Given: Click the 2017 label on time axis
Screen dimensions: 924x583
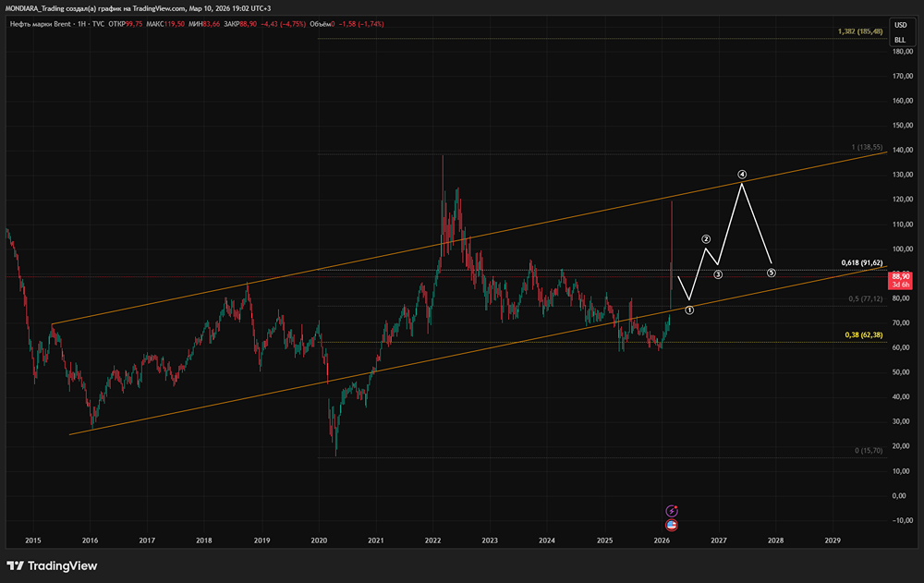Looking at the screenshot, I should click(147, 540).
